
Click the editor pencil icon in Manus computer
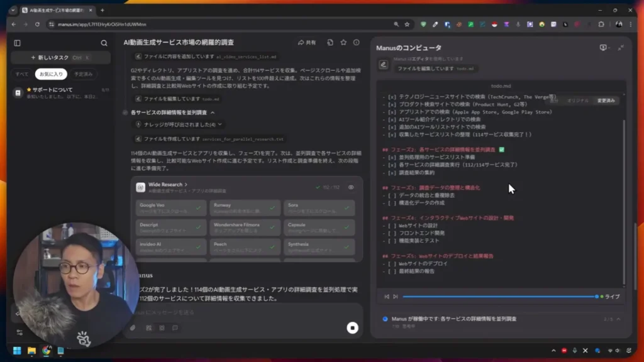pos(383,65)
